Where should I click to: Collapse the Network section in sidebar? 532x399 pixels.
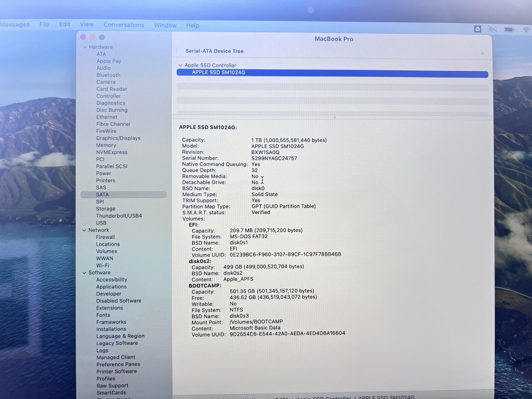click(84, 230)
